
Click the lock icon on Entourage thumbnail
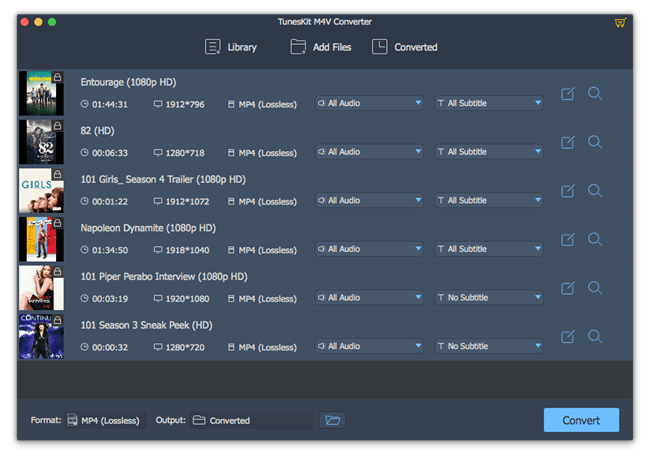coord(58,77)
